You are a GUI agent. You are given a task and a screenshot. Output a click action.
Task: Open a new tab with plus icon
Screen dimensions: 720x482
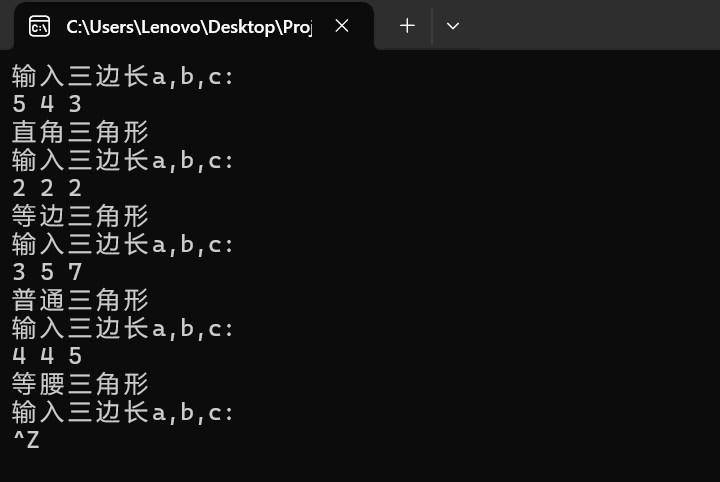[407, 26]
